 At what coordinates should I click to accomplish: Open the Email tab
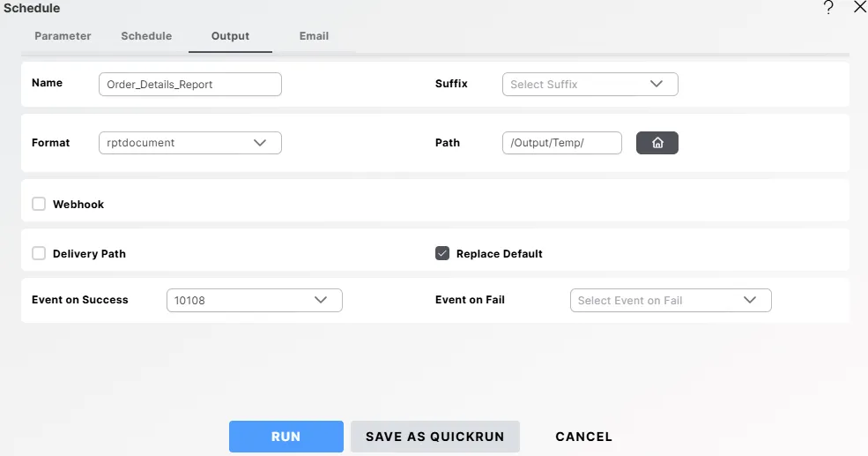click(x=314, y=36)
